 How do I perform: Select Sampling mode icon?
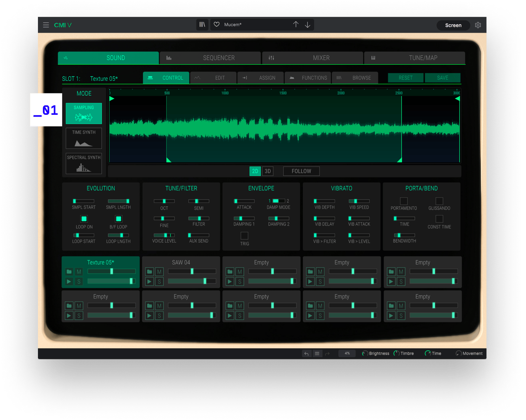[x=84, y=113]
